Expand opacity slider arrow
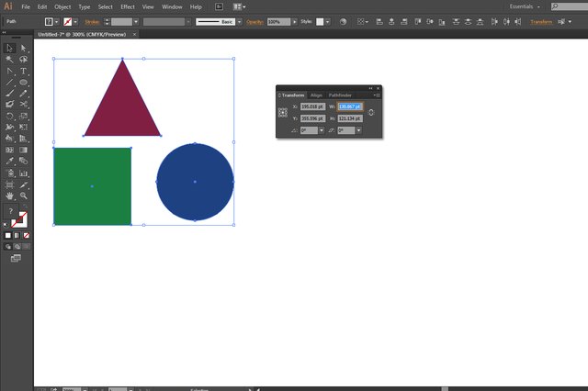The width and height of the screenshot is (588, 391). pos(294,22)
